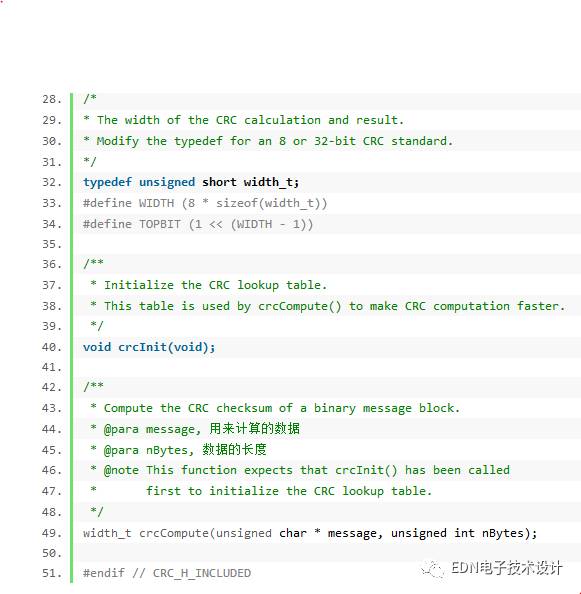Viewport: 581px width, 594px height.
Task: Click line number 32 in the gutter
Action: (x=52, y=182)
